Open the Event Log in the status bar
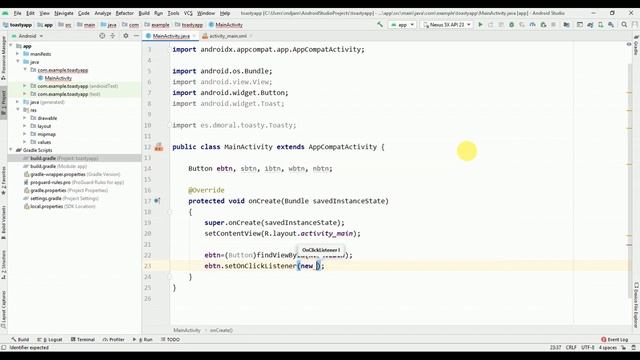The height and width of the screenshot is (360, 640). [x=614, y=340]
